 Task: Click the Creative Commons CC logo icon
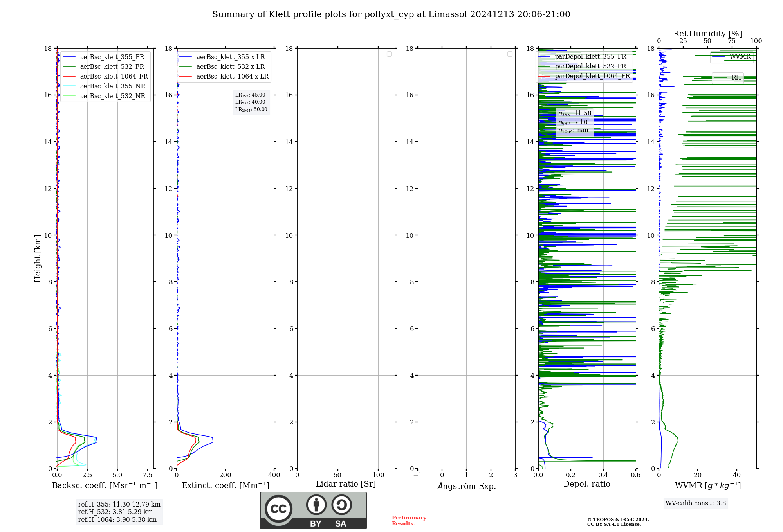tap(278, 509)
